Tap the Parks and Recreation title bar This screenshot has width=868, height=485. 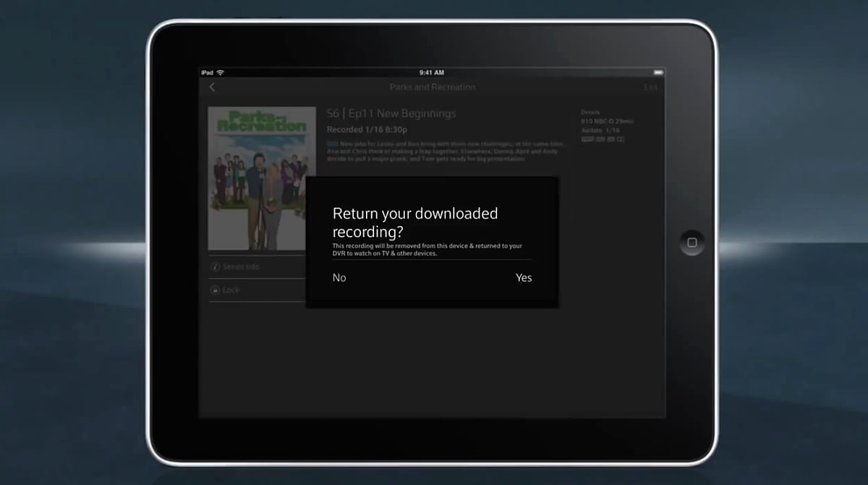point(433,87)
